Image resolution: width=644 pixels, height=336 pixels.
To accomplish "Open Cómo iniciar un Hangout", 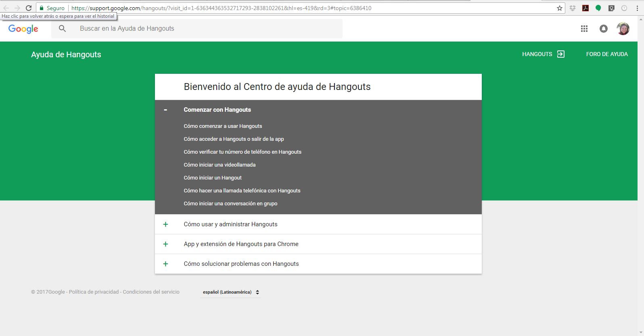I will tap(213, 178).
